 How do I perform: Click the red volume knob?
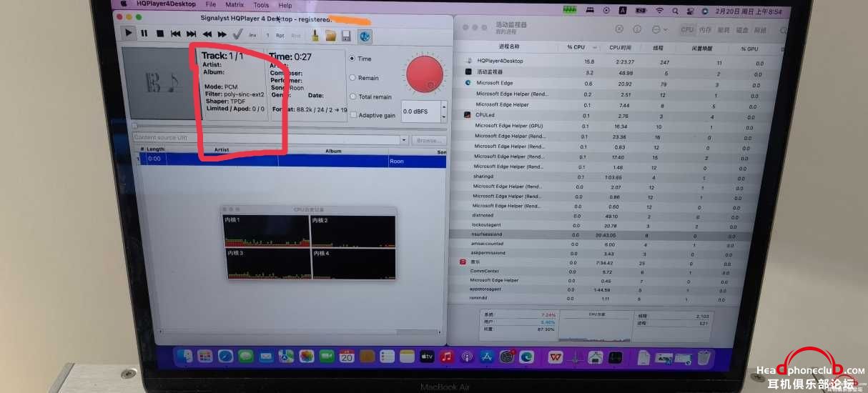point(425,73)
